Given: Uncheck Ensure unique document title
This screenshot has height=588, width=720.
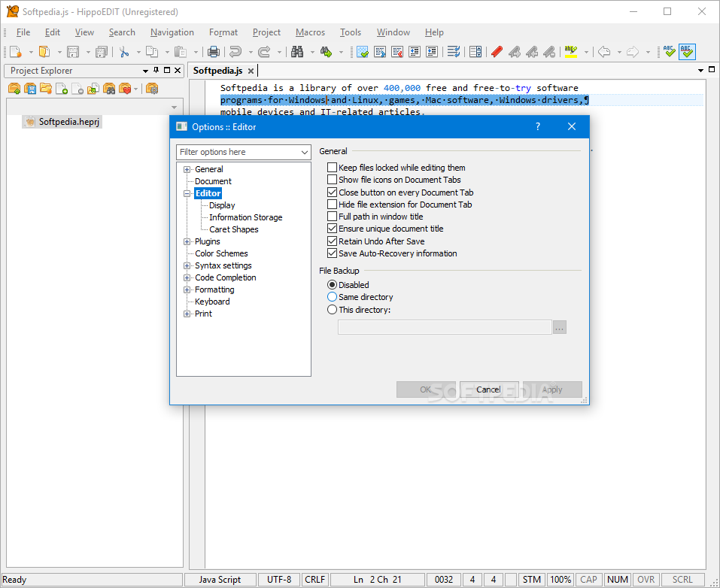Looking at the screenshot, I should [x=332, y=228].
